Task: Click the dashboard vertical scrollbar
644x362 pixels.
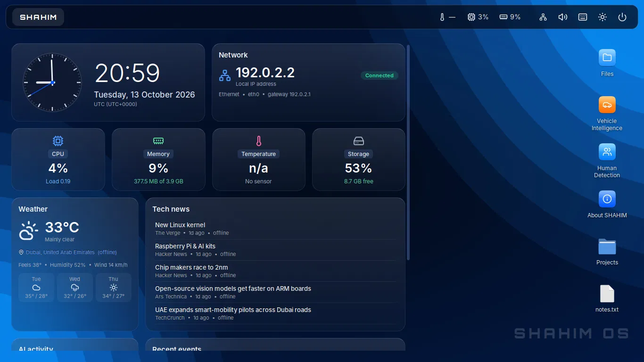Action: click(408, 152)
